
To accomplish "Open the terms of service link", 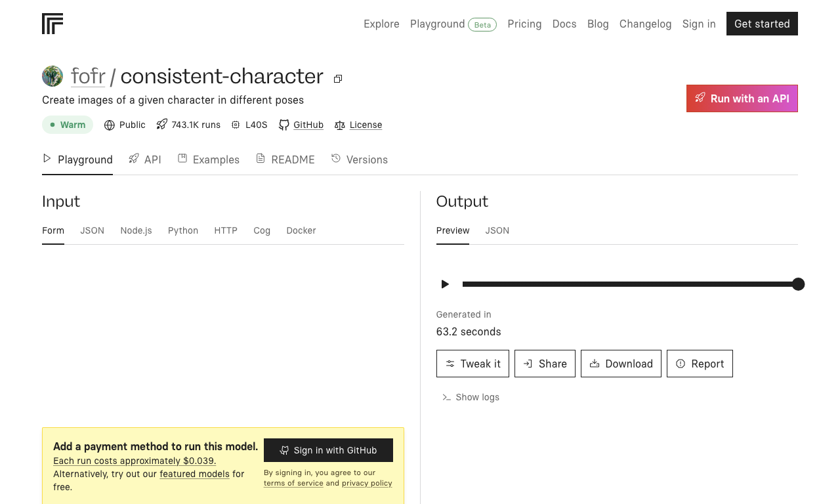I will point(293,483).
